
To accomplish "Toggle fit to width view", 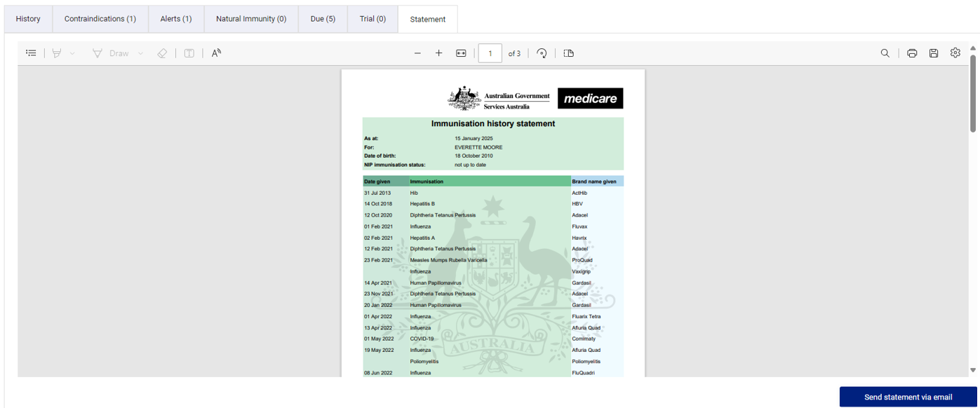I will (x=461, y=53).
